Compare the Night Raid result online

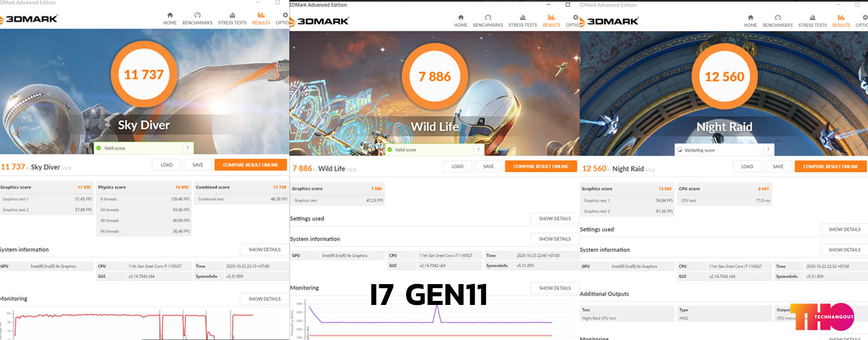coord(830,166)
